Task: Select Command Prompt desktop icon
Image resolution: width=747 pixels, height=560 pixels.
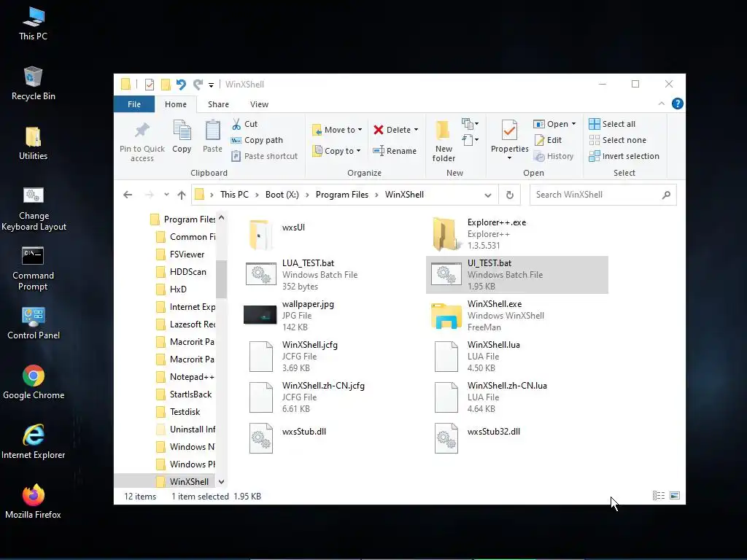Action: (33, 269)
